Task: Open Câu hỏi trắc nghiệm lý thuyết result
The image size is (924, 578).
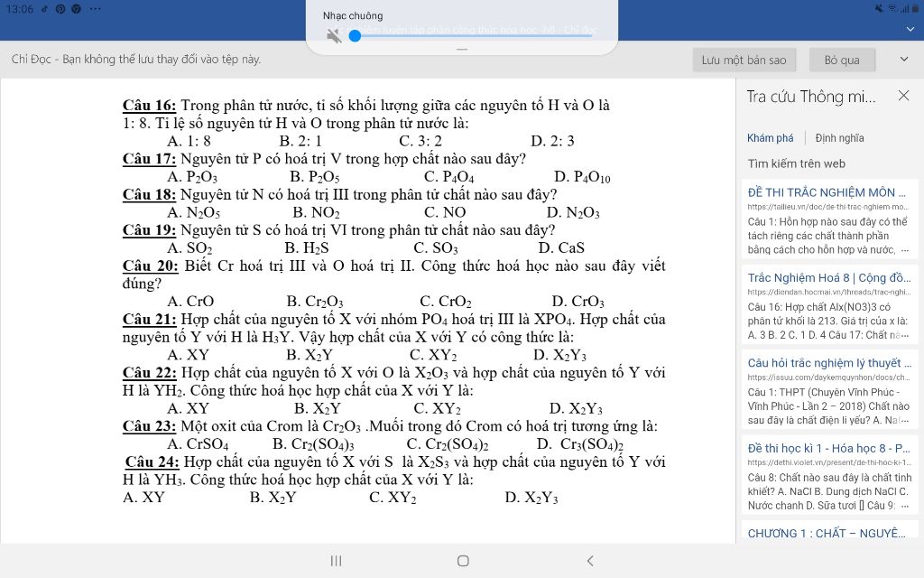Action: coord(829,363)
